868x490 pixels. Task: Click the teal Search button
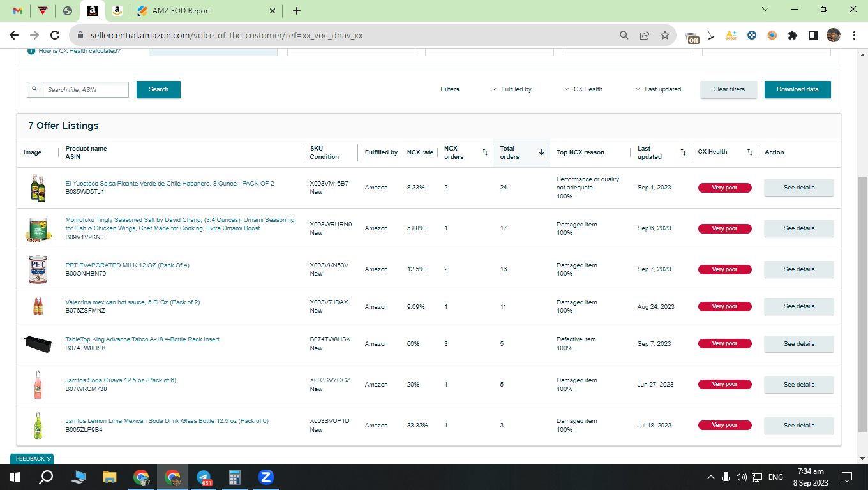coord(158,89)
